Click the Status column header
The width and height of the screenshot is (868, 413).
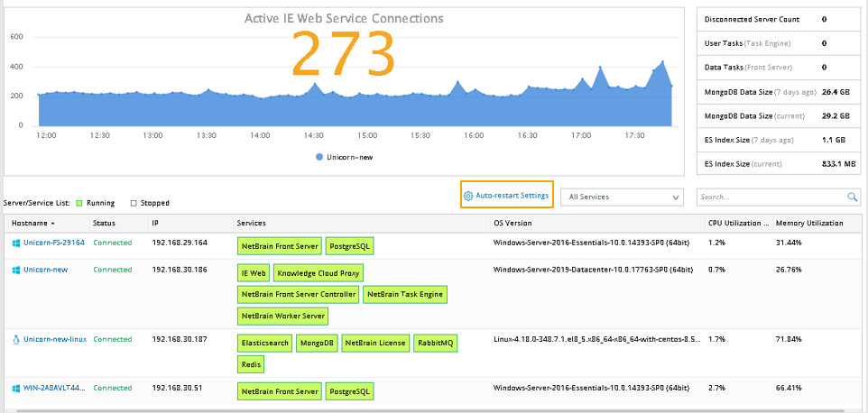coord(118,224)
